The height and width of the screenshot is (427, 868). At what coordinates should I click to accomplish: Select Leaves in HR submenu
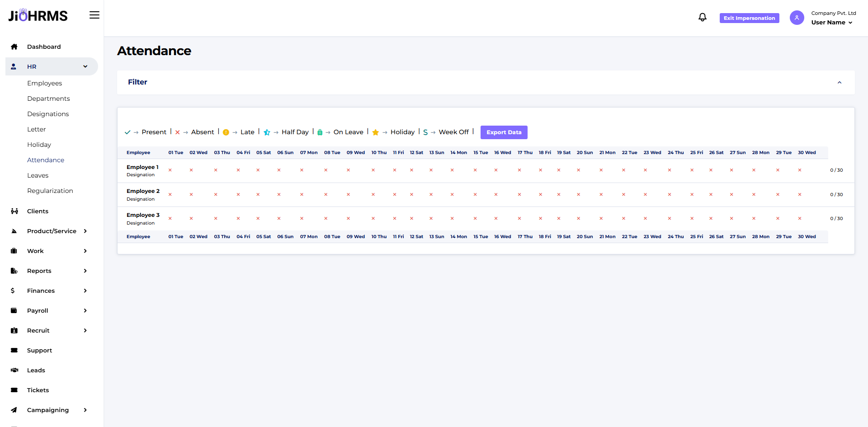click(38, 175)
